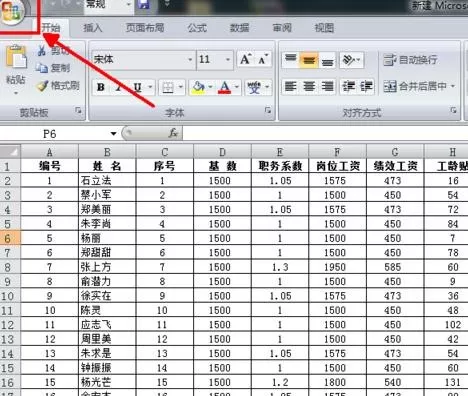The width and height of the screenshot is (468, 396).
Task: Open the Office button menu
Action: [13, 10]
